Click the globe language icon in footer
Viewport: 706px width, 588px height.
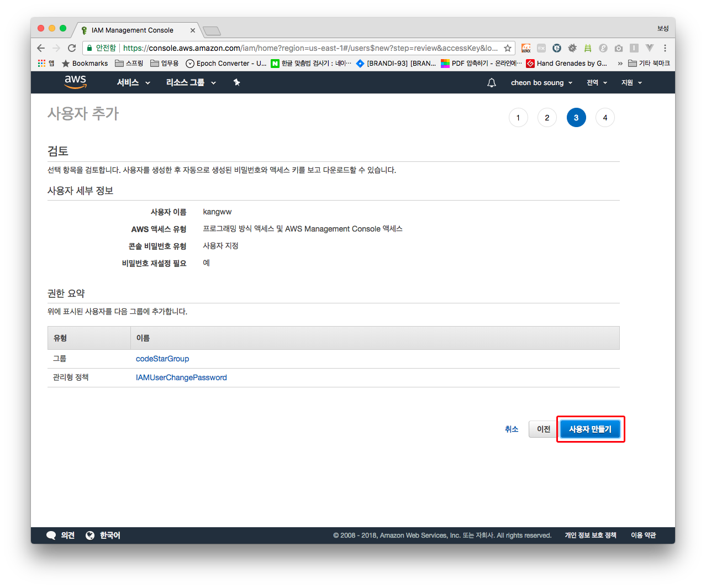point(90,535)
